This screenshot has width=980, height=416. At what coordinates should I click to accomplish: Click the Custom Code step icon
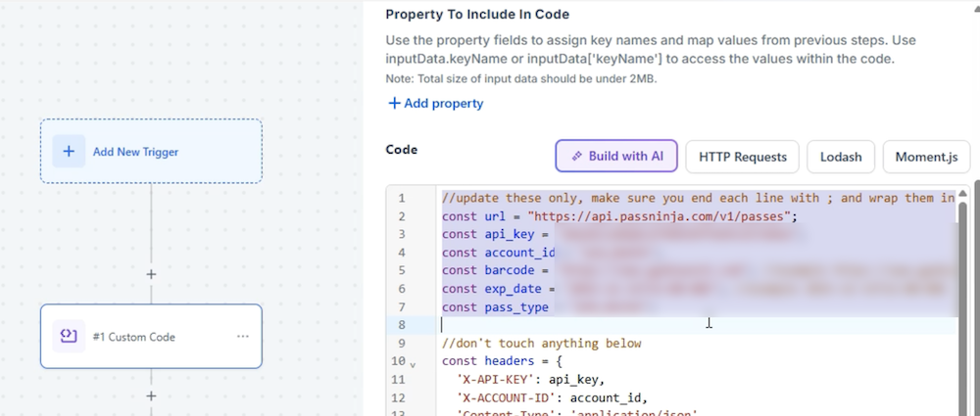[69, 337]
